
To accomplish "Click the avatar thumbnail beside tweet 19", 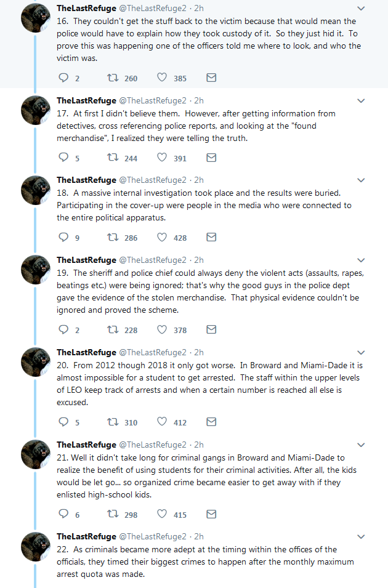I will click(36, 270).
